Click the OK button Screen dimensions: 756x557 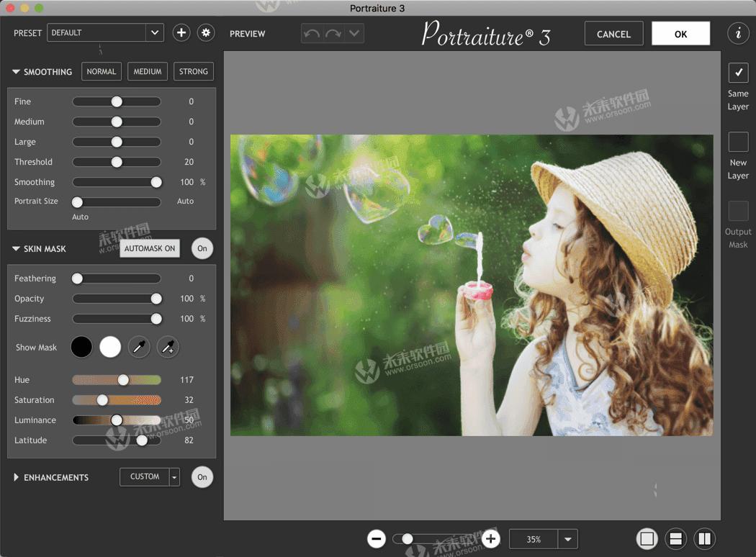pyautogui.click(x=680, y=33)
